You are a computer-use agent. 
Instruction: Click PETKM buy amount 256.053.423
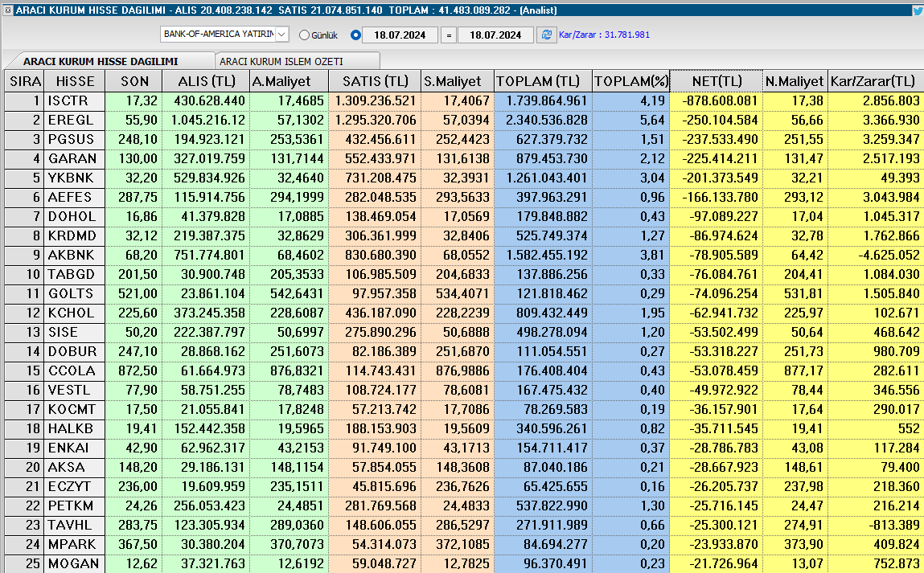coord(209,505)
